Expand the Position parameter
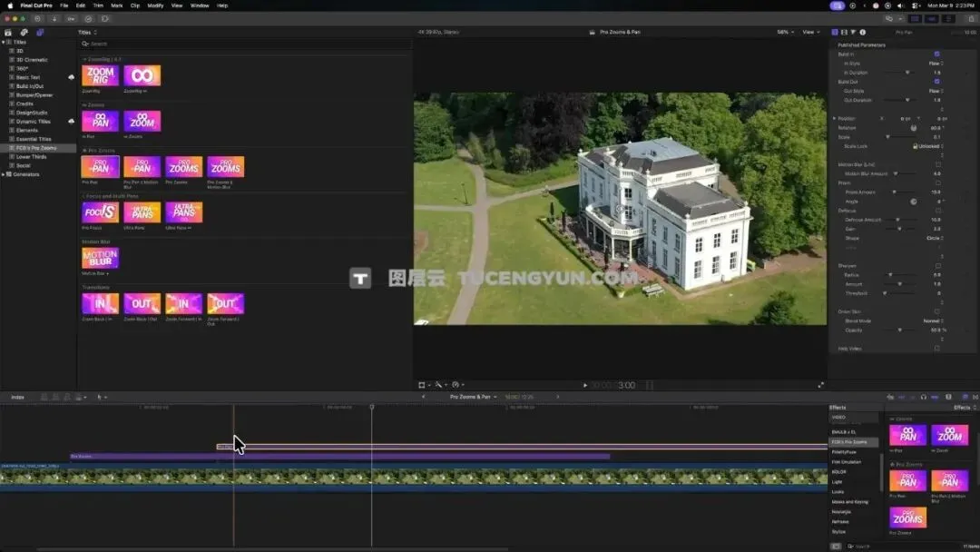The width and height of the screenshot is (980, 552). (834, 118)
